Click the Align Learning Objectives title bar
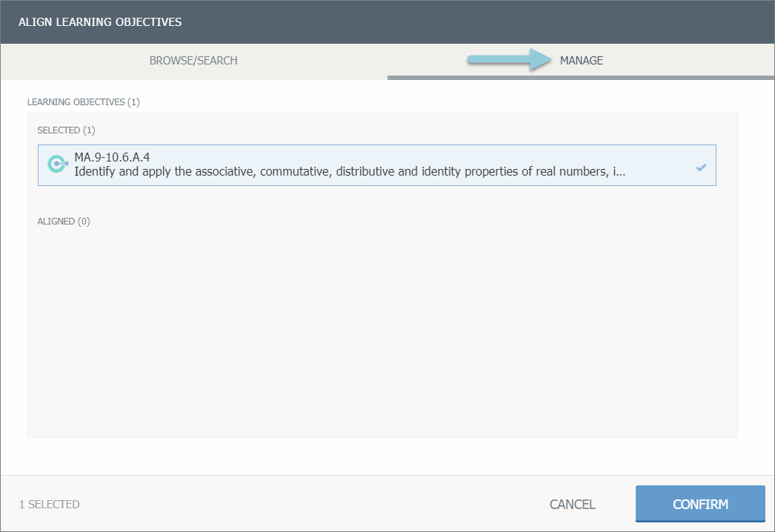Screen dimensions: 775x532 pyautogui.click(x=101, y=21)
